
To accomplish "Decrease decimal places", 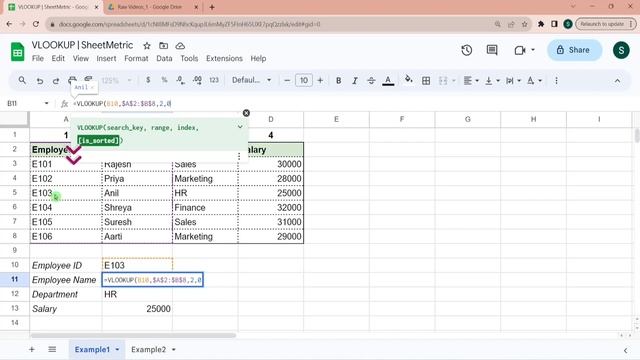I will click(x=180, y=80).
